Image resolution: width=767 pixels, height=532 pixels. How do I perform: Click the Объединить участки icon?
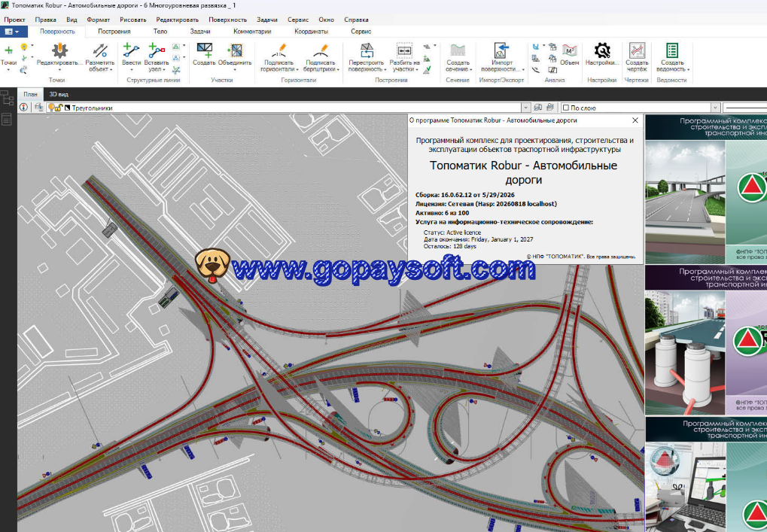[235, 50]
